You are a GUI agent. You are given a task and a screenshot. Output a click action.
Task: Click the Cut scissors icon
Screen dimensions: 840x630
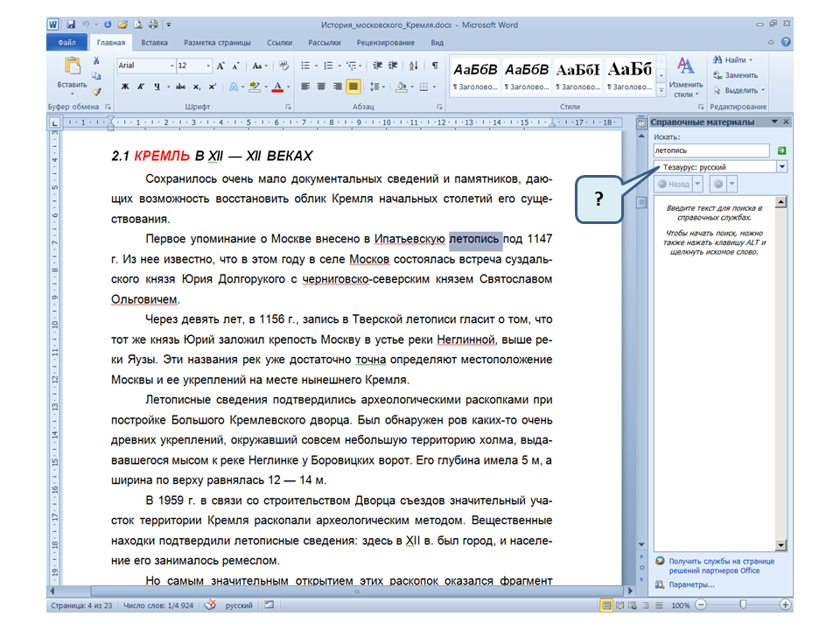[96, 62]
